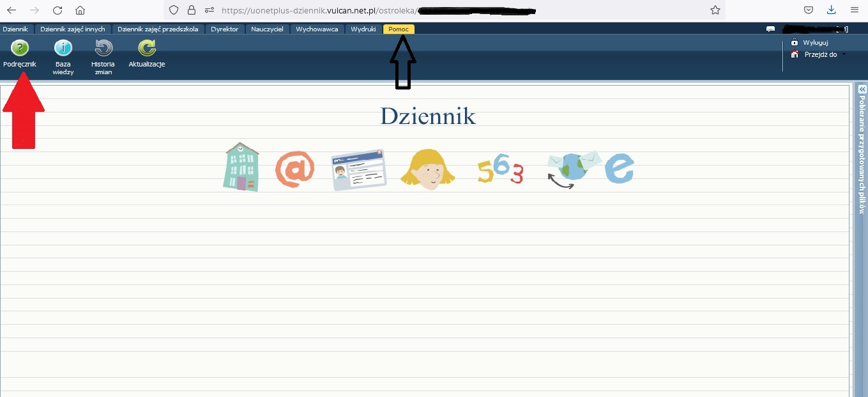The height and width of the screenshot is (397, 868).
Task: Bookmark the page with star icon
Action: click(x=715, y=10)
